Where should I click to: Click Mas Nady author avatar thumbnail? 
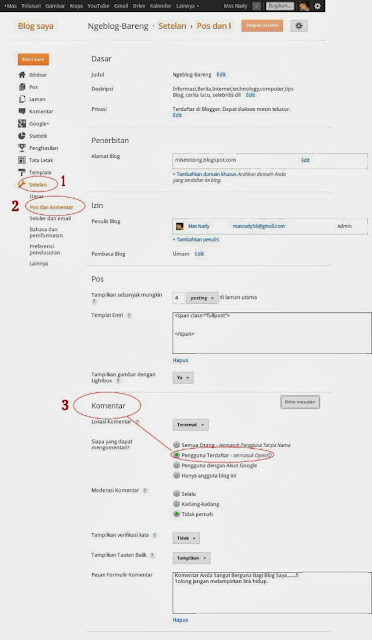pos(179,226)
